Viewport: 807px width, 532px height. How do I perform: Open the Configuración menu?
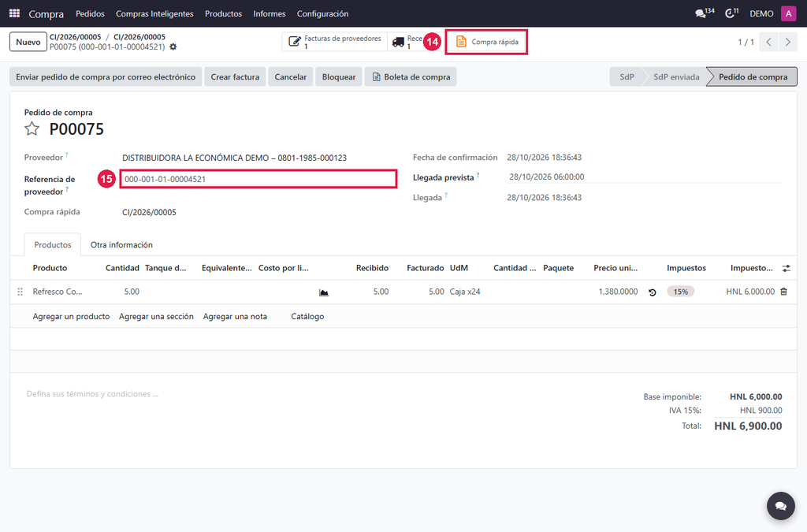[322, 14]
